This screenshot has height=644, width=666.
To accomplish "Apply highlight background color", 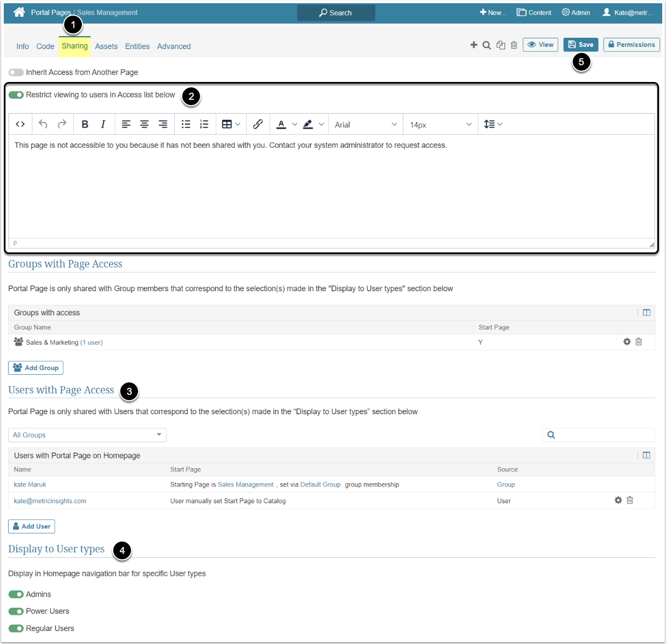I will [x=308, y=125].
